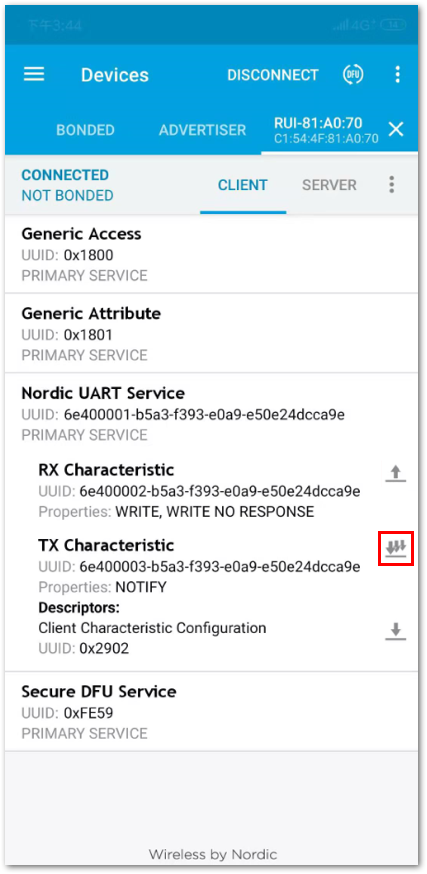
Task: Expand the Generic Access service
Action: click(x=211, y=254)
